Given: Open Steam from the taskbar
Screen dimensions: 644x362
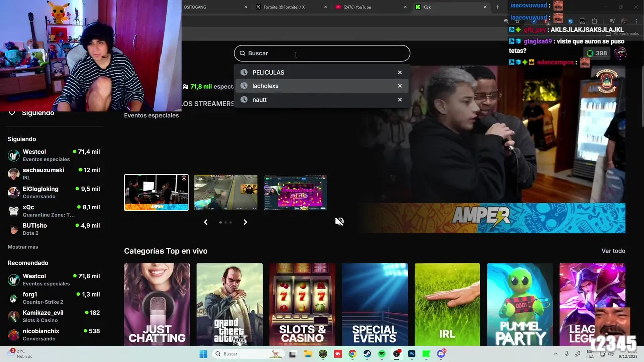Looking at the screenshot, I should pyautogui.click(x=367, y=354).
